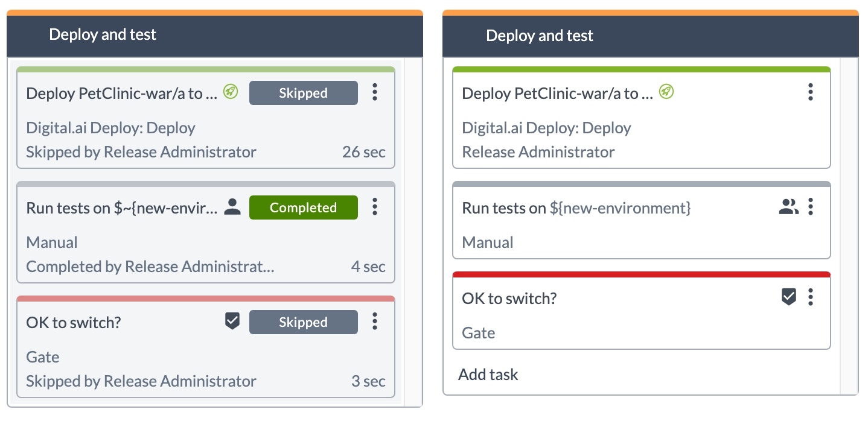Click Skipped badge on left OK to switch gate

(303, 322)
